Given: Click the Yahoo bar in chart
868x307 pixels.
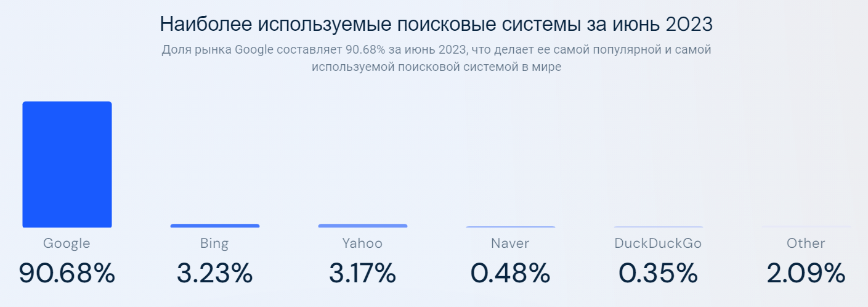Looking at the screenshot, I should click(363, 226).
